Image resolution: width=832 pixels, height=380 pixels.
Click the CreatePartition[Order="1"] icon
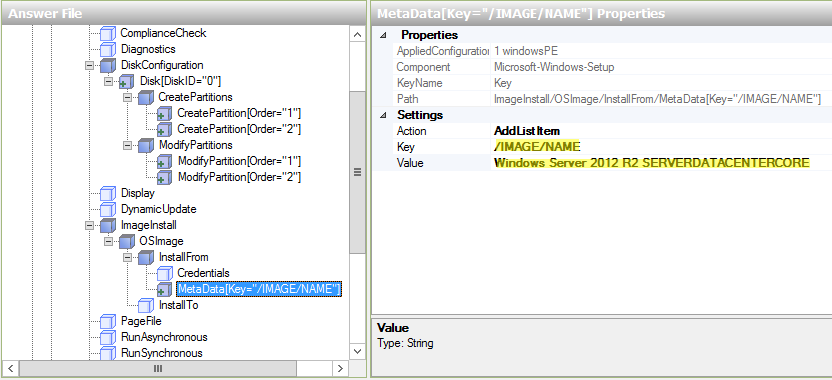164,114
